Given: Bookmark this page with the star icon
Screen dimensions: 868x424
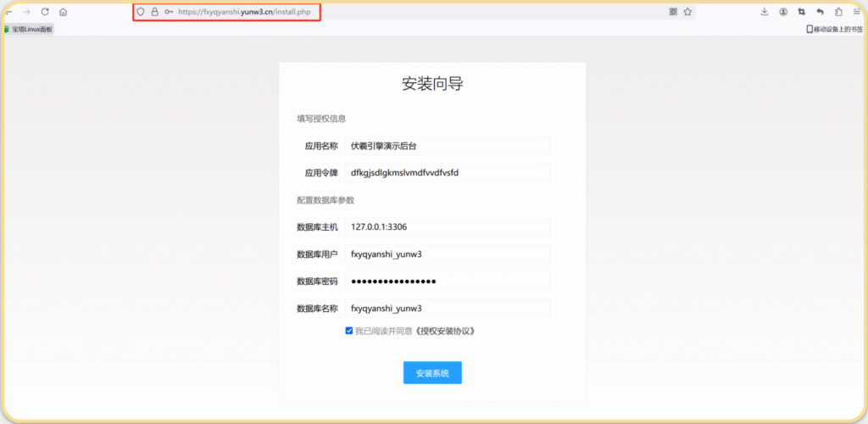Looking at the screenshot, I should (687, 12).
